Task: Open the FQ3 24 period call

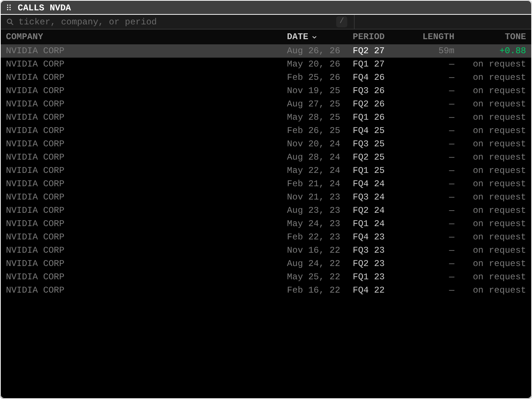Action: pos(368,197)
